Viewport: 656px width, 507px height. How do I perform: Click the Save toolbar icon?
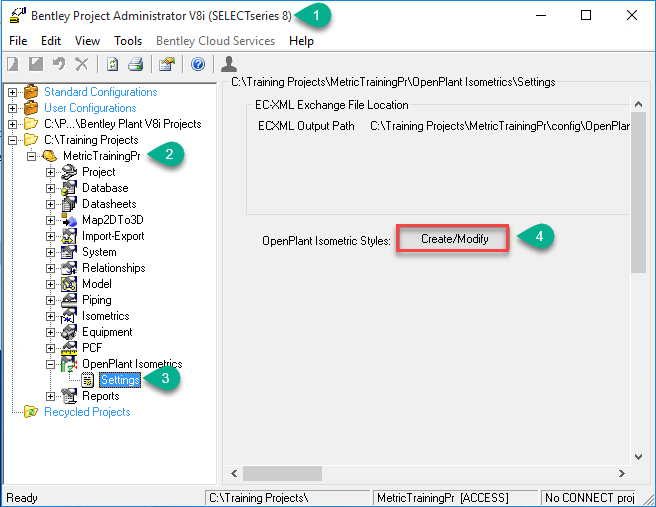[x=36, y=64]
